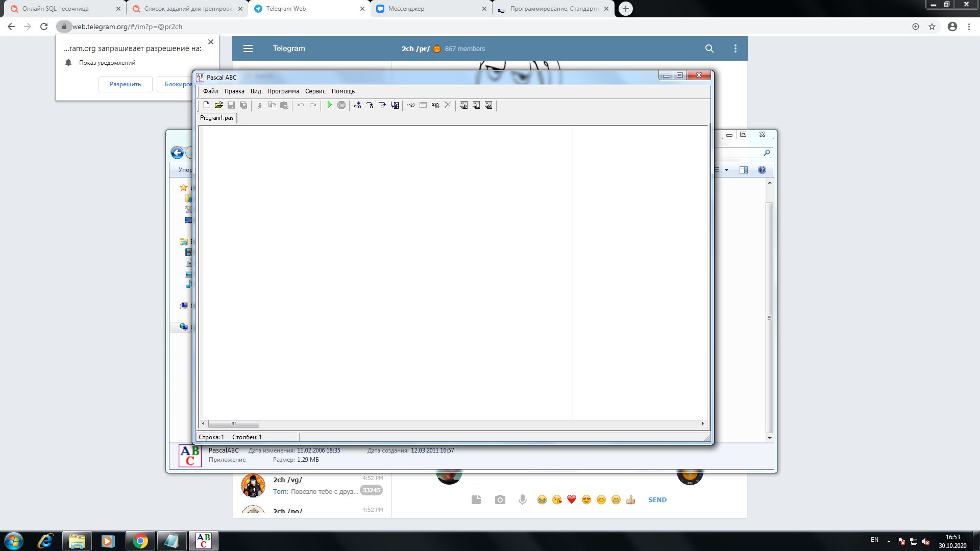
Task: Open the Windows Start button
Action: click(x=14, y=541)
